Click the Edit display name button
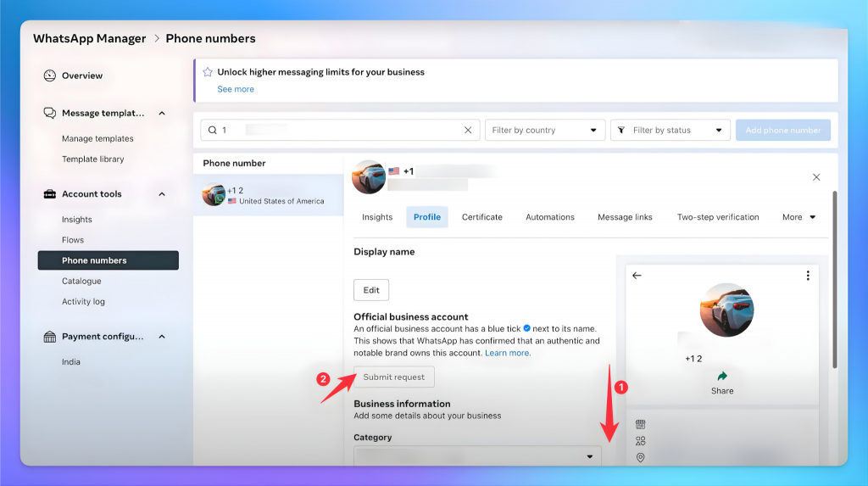This screenshot has width=868, height=486. [371, 290]
